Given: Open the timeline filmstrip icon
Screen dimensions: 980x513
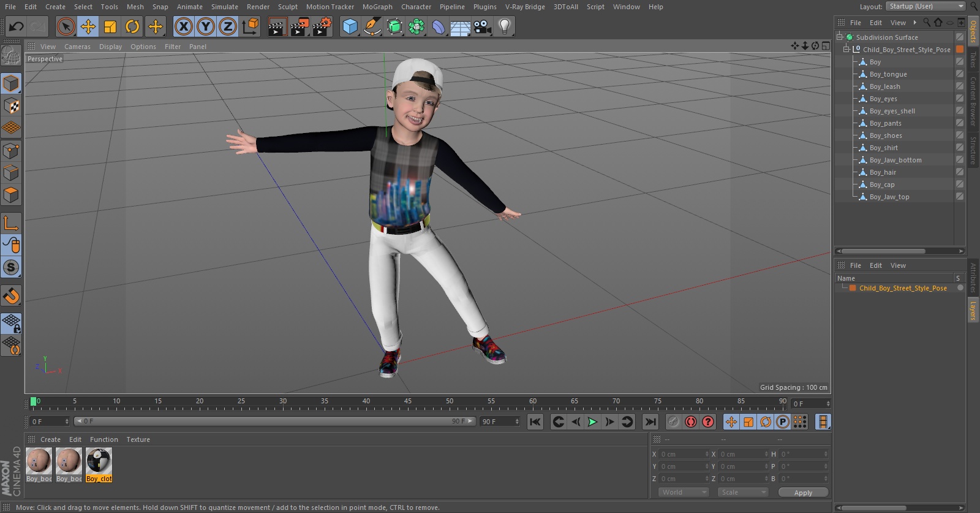Looking at the screenshot, I should click(x=823, y=422).
